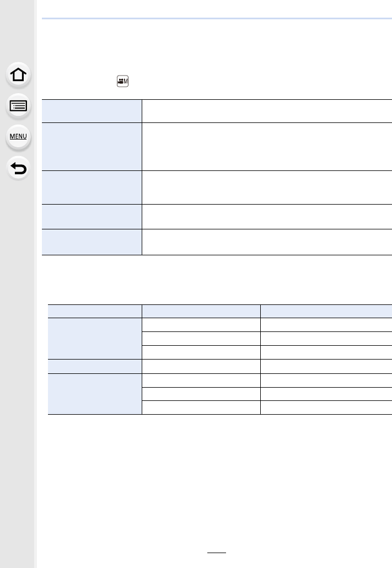Click white cell beside tallest upper-table shaded cell
The width and height of the screenshot is (392, 568).
tap(267, 147)
